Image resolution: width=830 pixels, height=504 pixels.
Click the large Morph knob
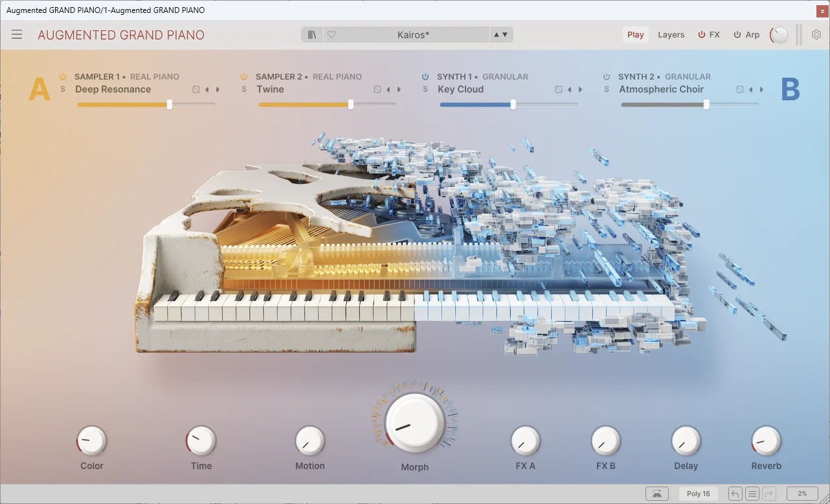415,423
